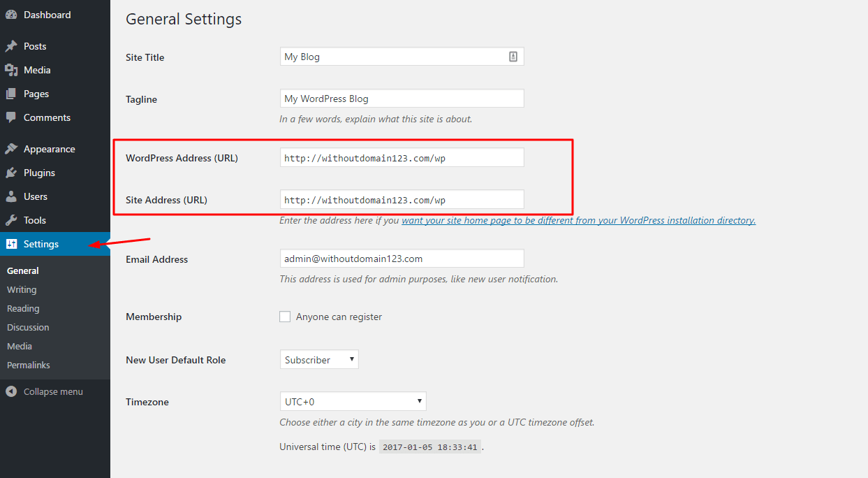Screen dimensions: 868x478
Task: Open the Dashboard icon in sidebar
Action: 11,14
